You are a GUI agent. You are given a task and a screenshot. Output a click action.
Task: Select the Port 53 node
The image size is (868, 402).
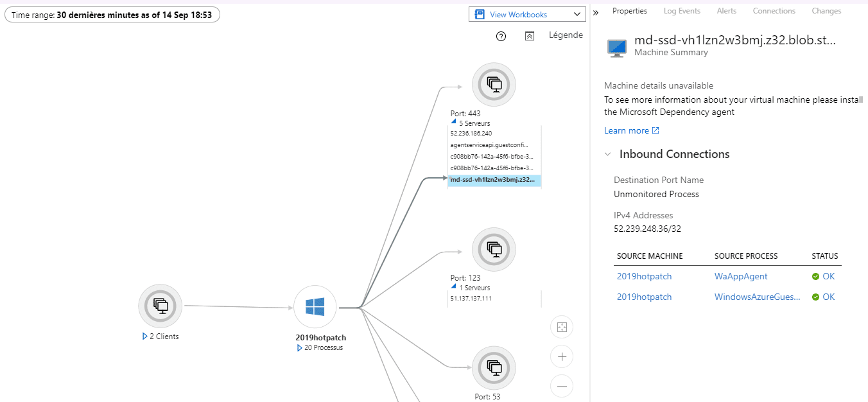point(494,367)
